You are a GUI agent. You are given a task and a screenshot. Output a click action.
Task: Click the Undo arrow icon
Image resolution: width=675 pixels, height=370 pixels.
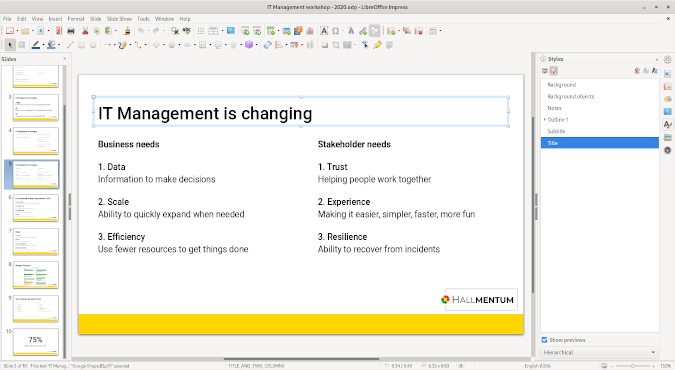click(x=140, y=31)
